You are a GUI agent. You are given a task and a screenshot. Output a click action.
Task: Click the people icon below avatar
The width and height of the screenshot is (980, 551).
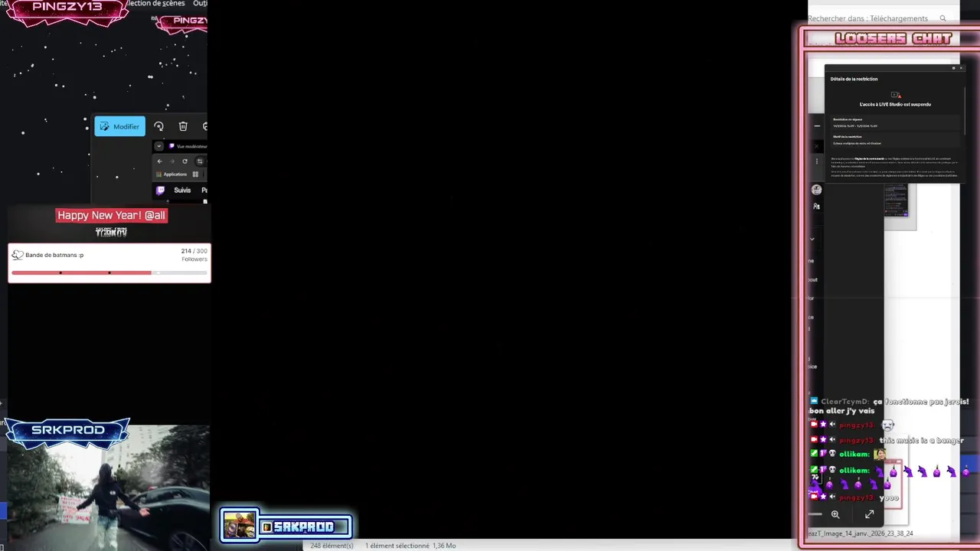coord(816,206)
